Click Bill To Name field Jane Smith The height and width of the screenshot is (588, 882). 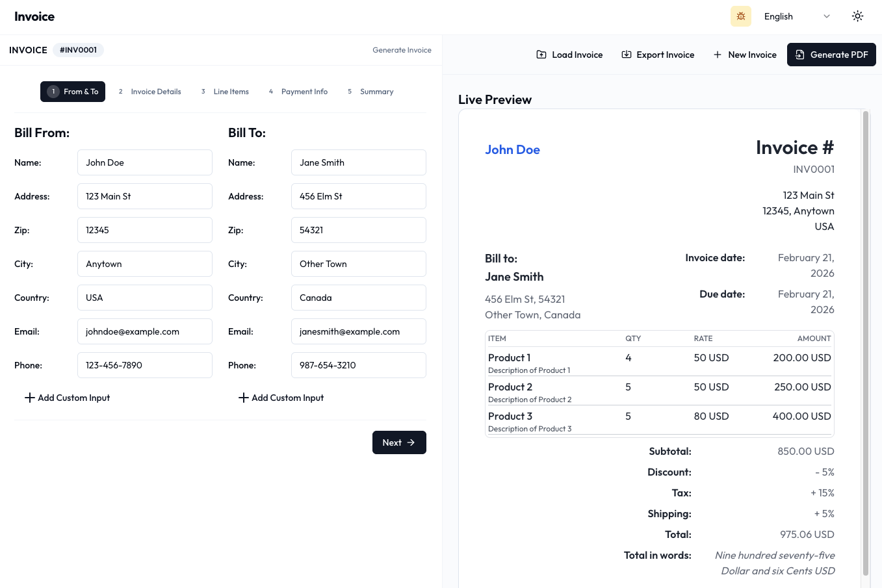coord(359,162)
